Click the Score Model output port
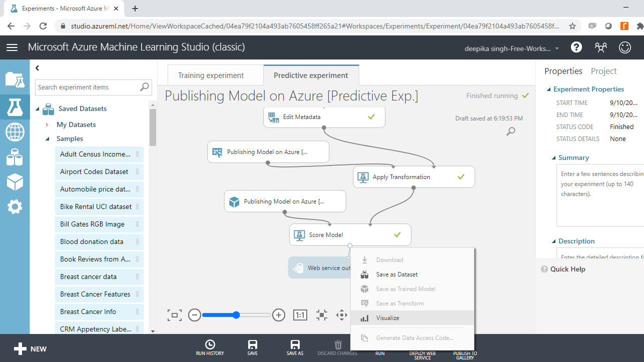644x362 pixels. click(x=350, y=245)
